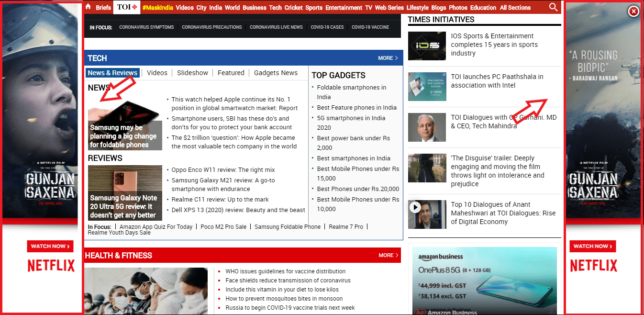Viewport: 644px width, 315px height.
Task: Open Oppo Enco W11 review link
Action: tap(223, 170)
